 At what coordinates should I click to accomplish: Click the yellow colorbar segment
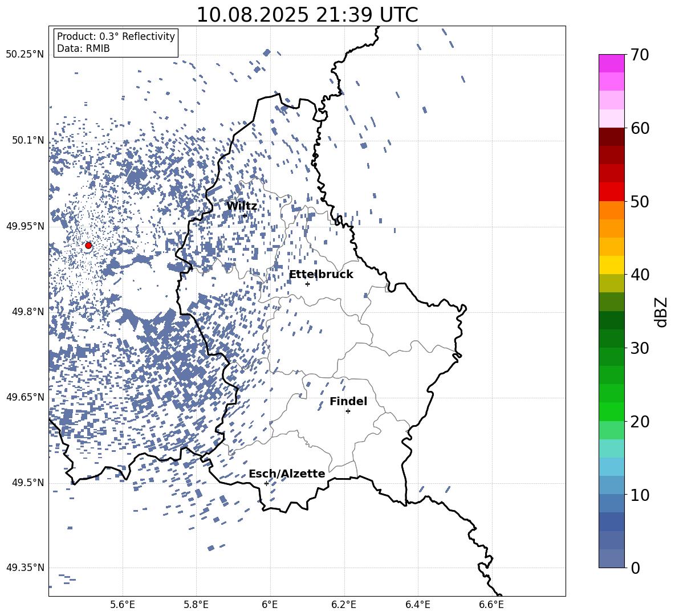pyautogui.click(x=611, y=265)
